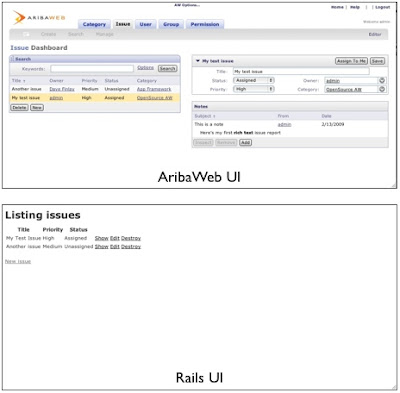This screenshot has height=393, width=400.
Task: Open the Status dropdown showing Assigned
Action: tap(254, 80)
